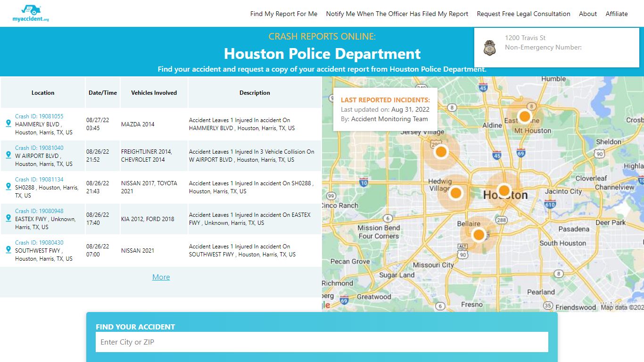
Task: Open Crash ID: 19081134 link
Action: click(x=39, y=180)
